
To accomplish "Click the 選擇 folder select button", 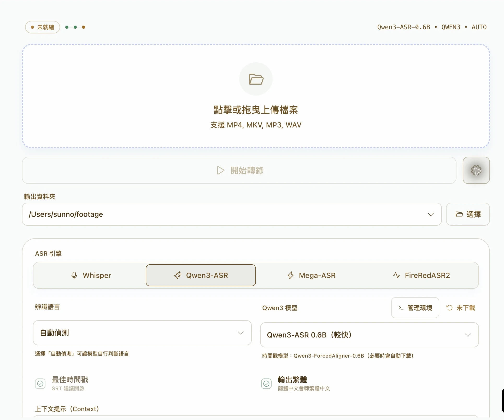I will click(468, 214).
